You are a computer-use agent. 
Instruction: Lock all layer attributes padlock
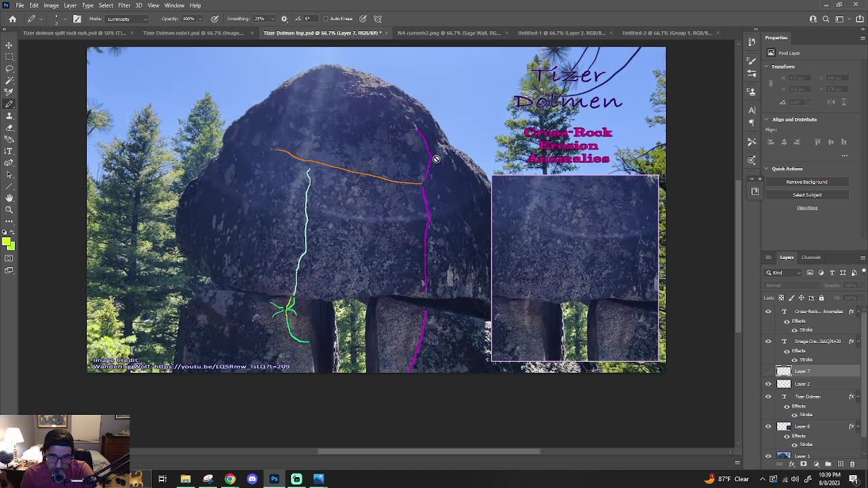(x=821, y=298)
